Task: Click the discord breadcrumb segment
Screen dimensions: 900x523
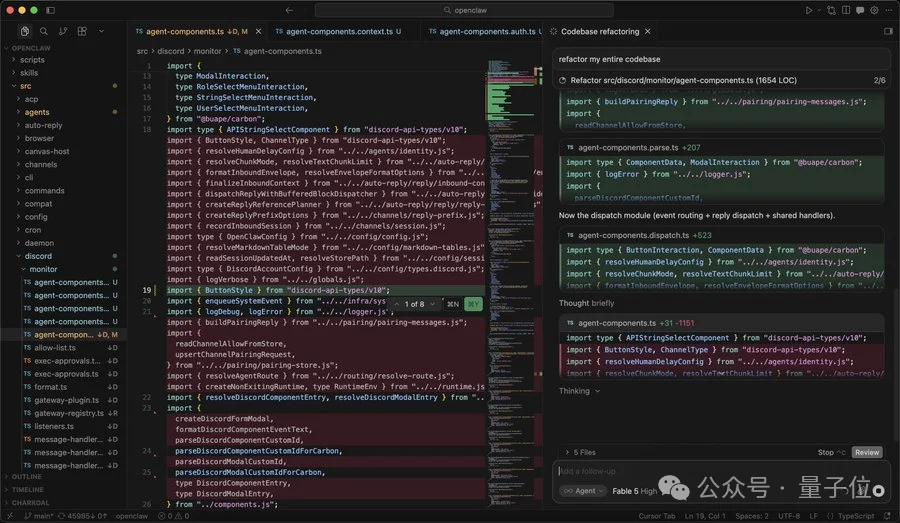Action: click(171, 51)
